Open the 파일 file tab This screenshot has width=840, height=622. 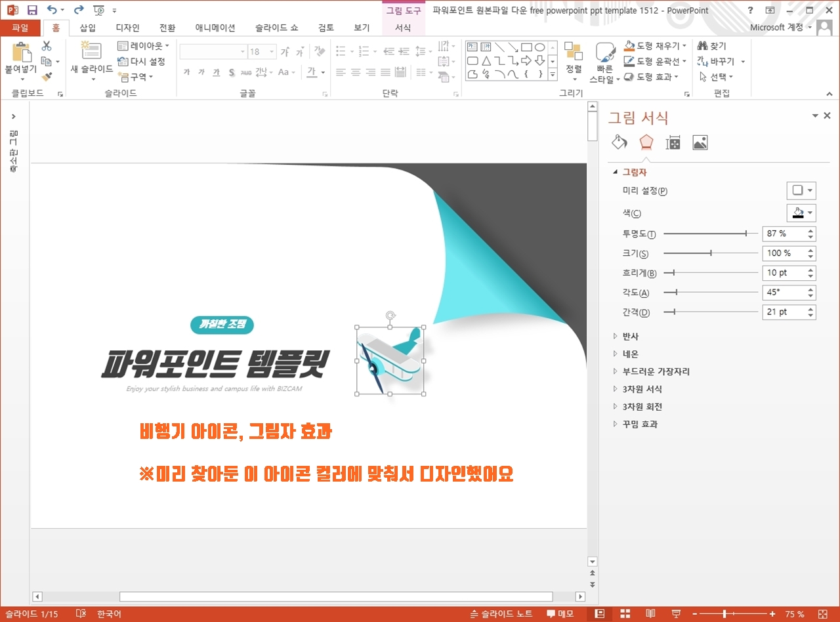[20, 28]
